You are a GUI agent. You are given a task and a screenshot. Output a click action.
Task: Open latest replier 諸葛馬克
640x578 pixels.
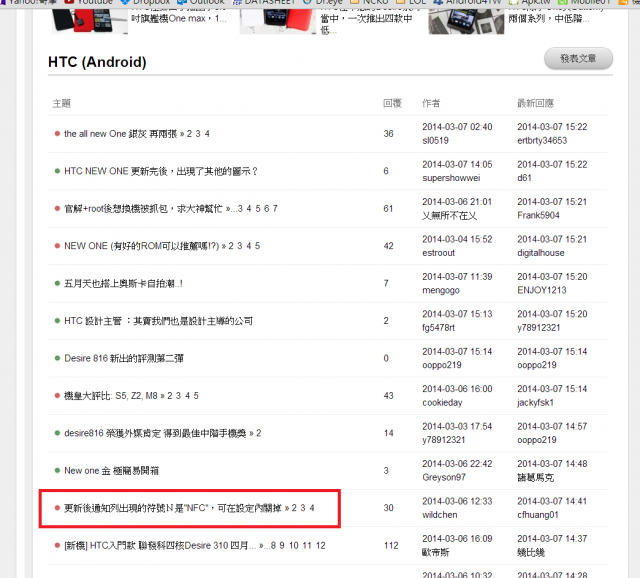pos(536,477)
